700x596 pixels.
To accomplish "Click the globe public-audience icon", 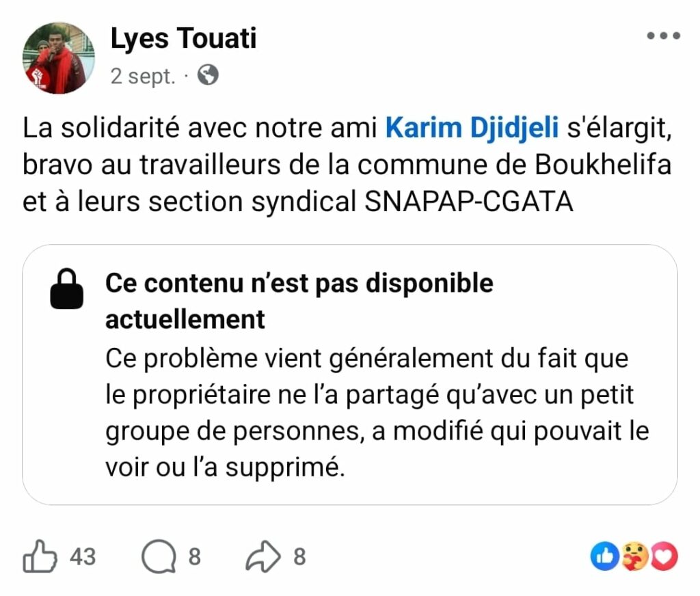I will 208,74.
